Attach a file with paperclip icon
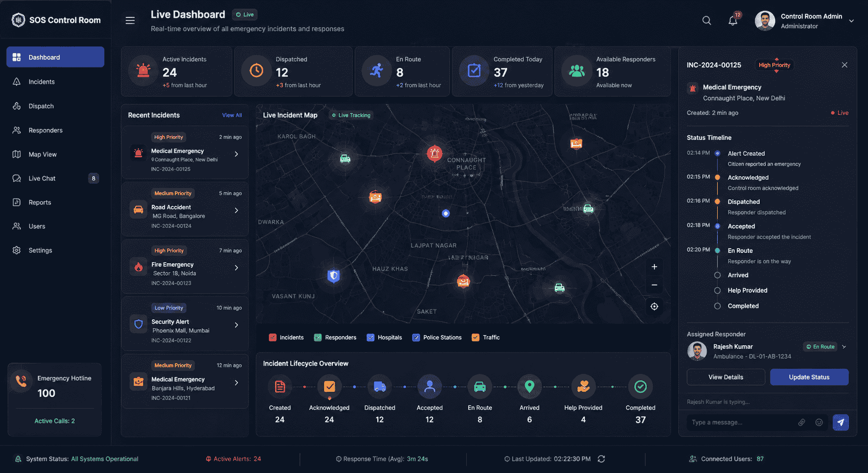The image size is (868, 473). pyautogui.click(x=802, y=422)
